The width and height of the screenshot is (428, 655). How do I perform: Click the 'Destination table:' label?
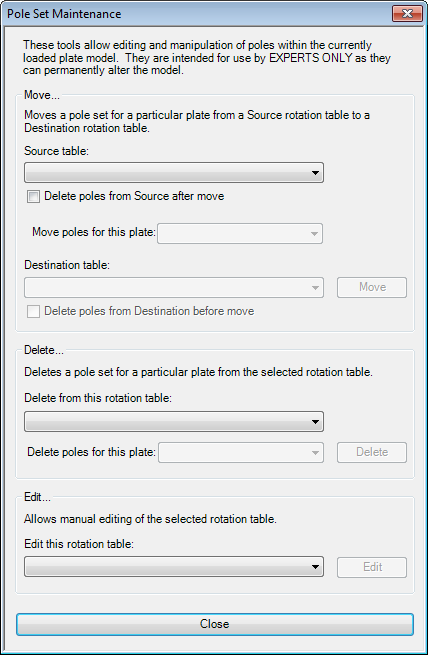pyautogui.click(x=67, y=265)
